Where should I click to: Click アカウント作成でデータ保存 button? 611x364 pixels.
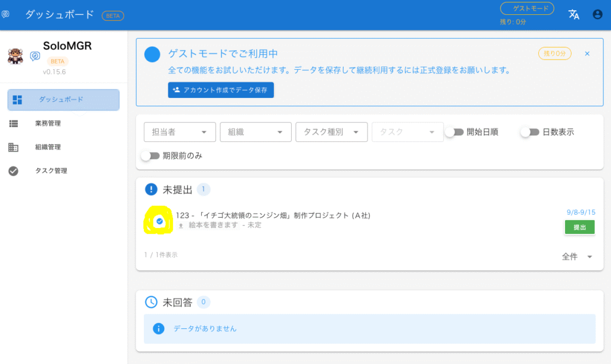tap(221, 90)
